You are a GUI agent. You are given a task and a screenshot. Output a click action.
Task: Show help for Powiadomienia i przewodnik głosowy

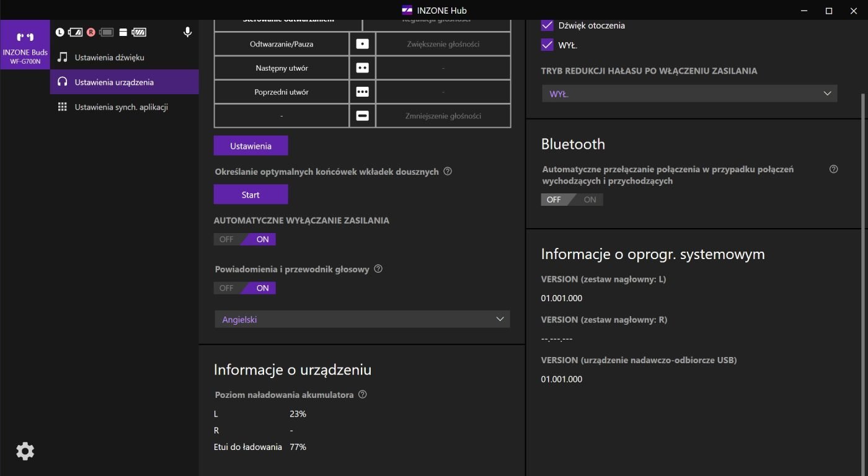378,269
